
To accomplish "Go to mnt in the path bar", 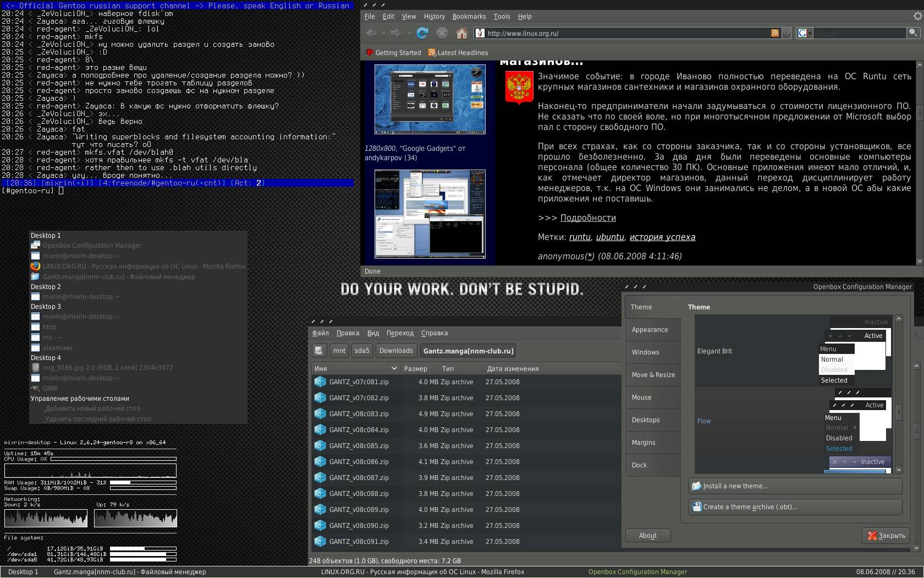I will (339, 351).
